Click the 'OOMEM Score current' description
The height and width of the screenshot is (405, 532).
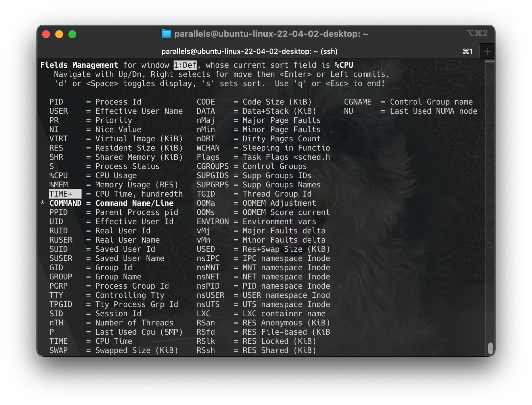[x=286, y=212]
